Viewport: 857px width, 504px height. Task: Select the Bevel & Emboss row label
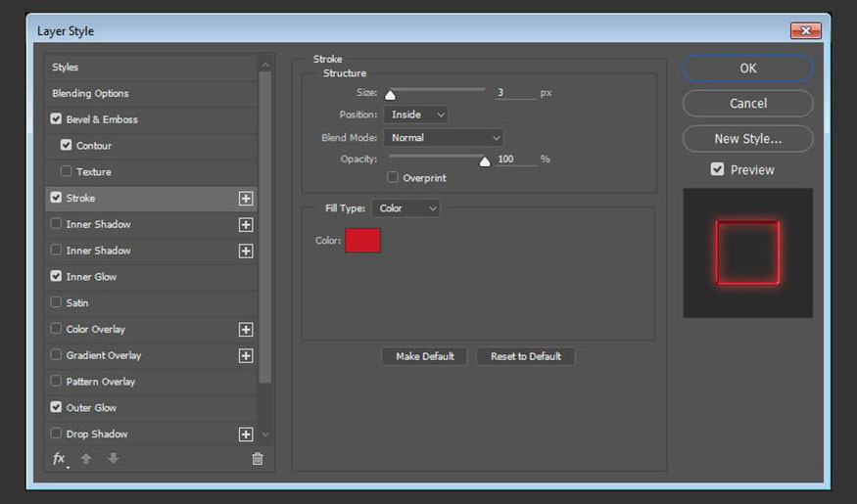click(x=102, y=119)
